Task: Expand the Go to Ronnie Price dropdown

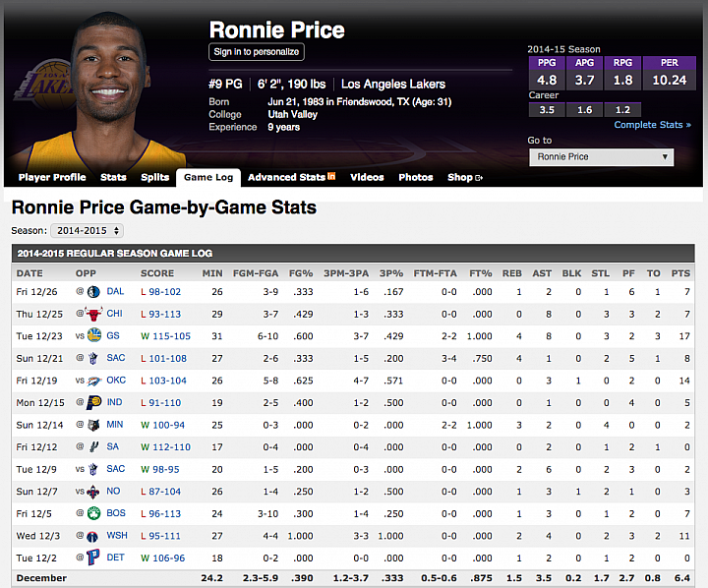Action: click(600, 157)
